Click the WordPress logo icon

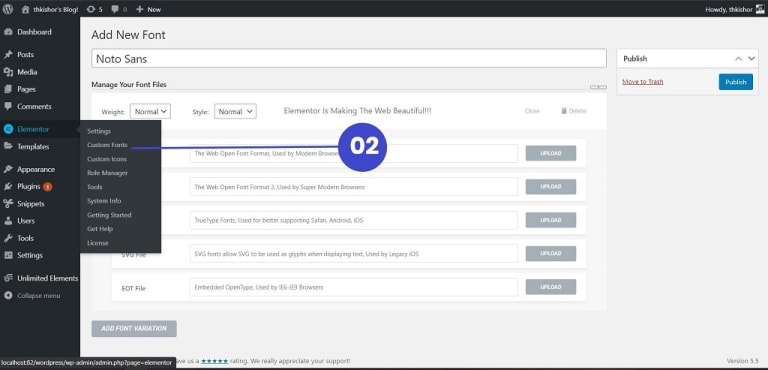pos(8,9)
